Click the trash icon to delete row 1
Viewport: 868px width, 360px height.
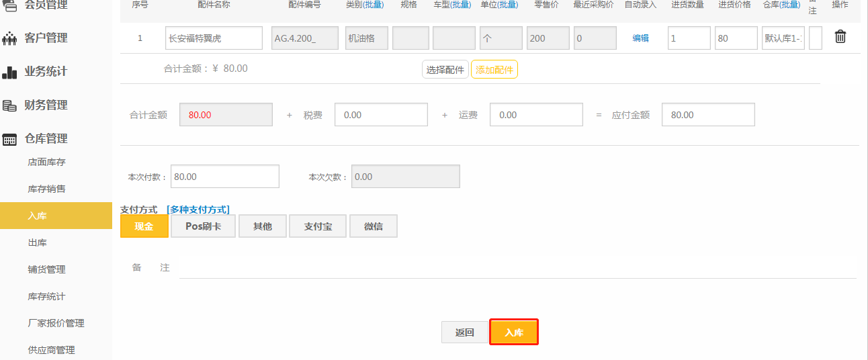[x=840, y=38]
